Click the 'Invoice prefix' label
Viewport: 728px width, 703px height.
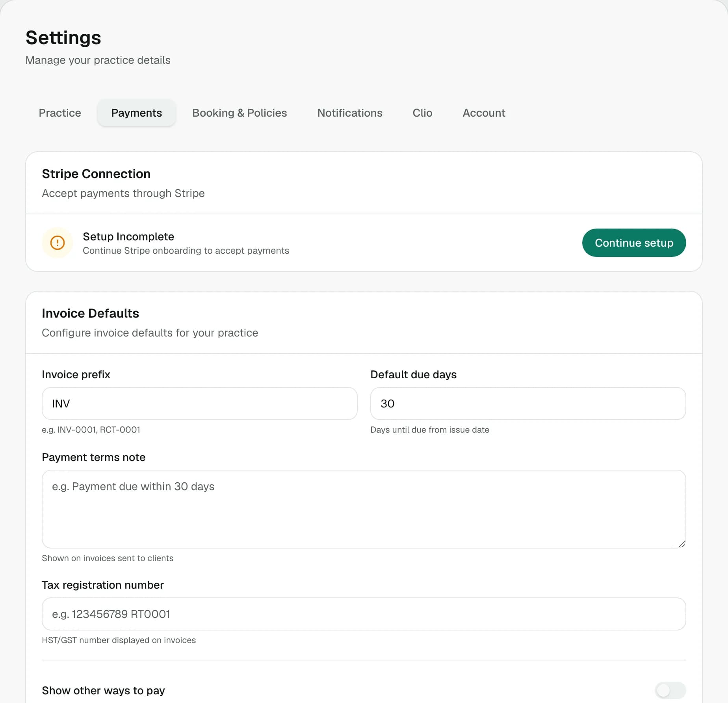coord(76,374)
